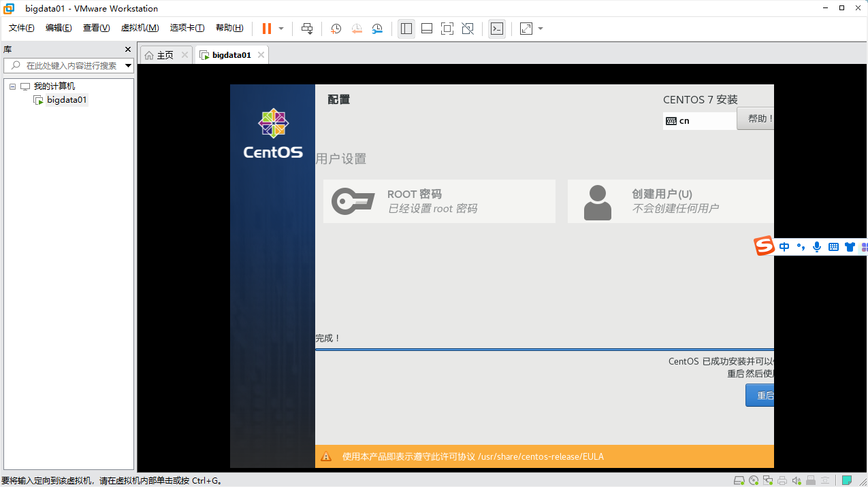Open 创建用户(U) settings

pyautogui.click(x=671, y=201)
